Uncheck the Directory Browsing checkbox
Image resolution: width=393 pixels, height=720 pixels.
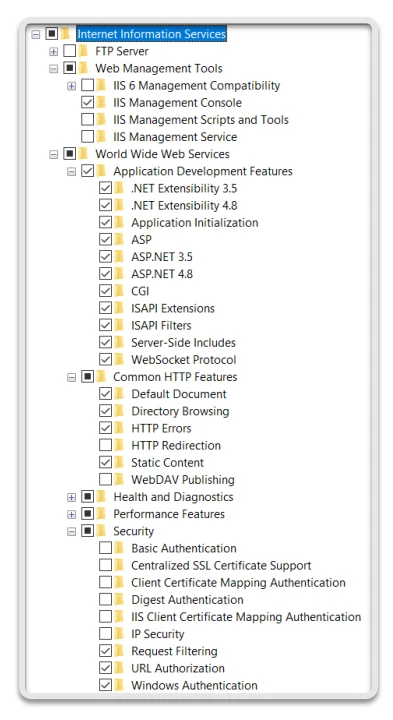106,411
